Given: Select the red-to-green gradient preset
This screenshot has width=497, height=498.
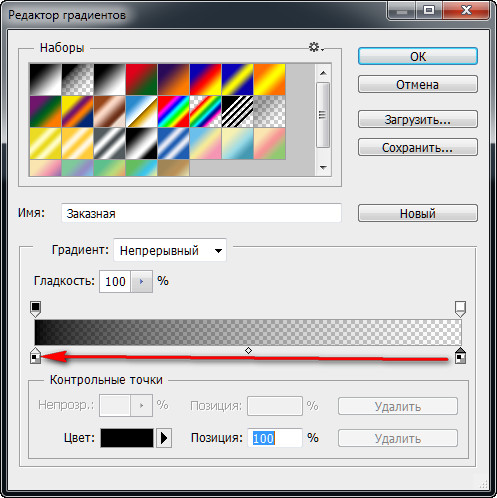Looking at the screenshot, I should [142, 80].
